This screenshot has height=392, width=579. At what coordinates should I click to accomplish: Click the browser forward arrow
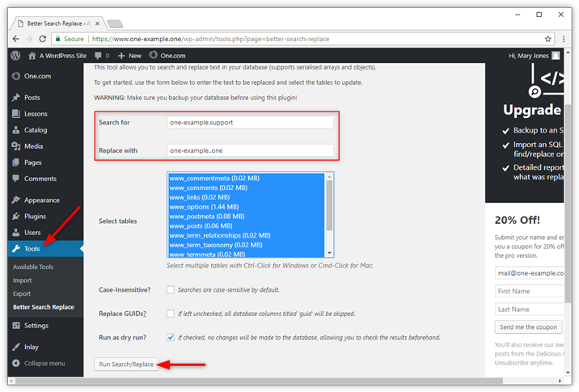[29, 39]
